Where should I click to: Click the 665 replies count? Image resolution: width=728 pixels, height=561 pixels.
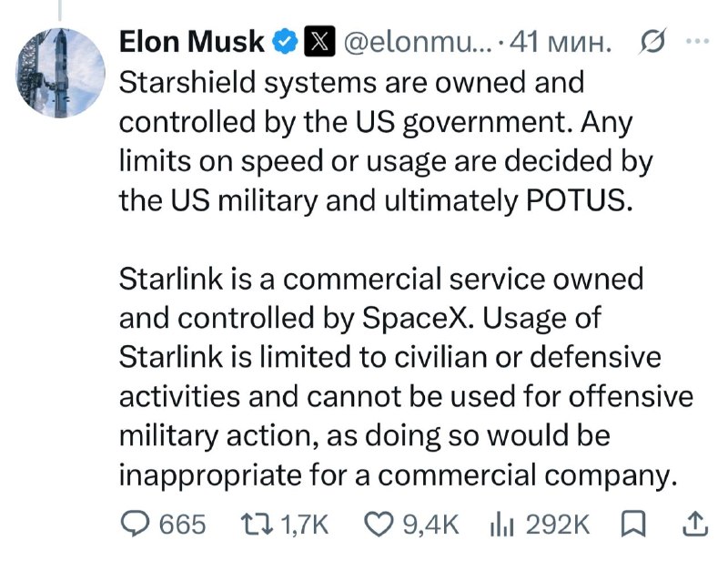(182, 525)
